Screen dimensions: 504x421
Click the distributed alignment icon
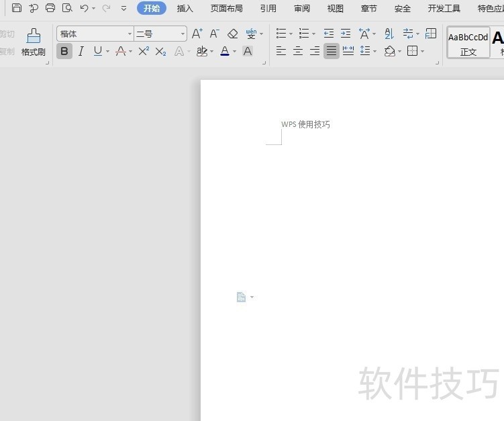click(348, 51)
